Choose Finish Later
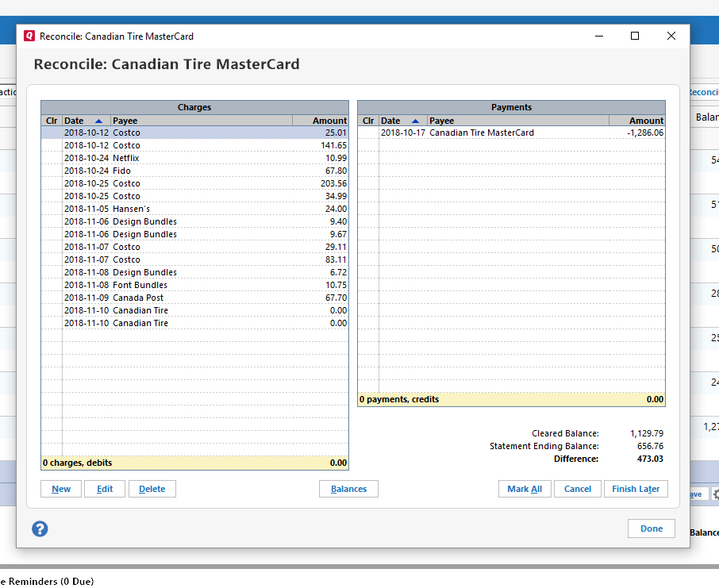Screen dimensions: 719x588 click(636, 489)
